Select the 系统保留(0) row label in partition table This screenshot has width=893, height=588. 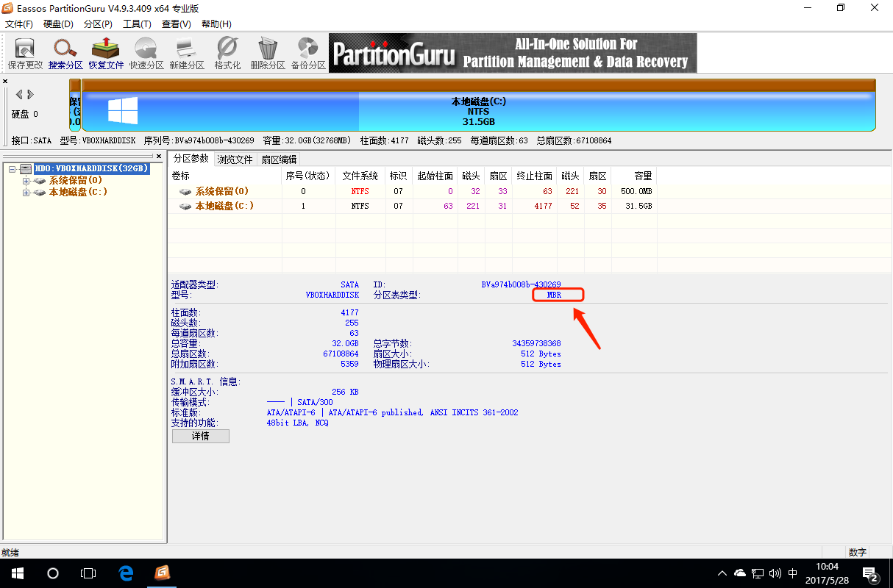pos(221,191)
